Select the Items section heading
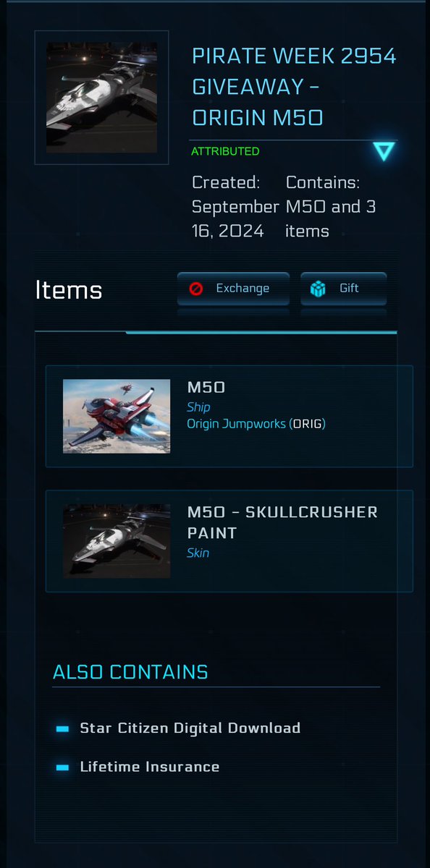Viewport: 430px width, 868px height. [x=69, y=290]
